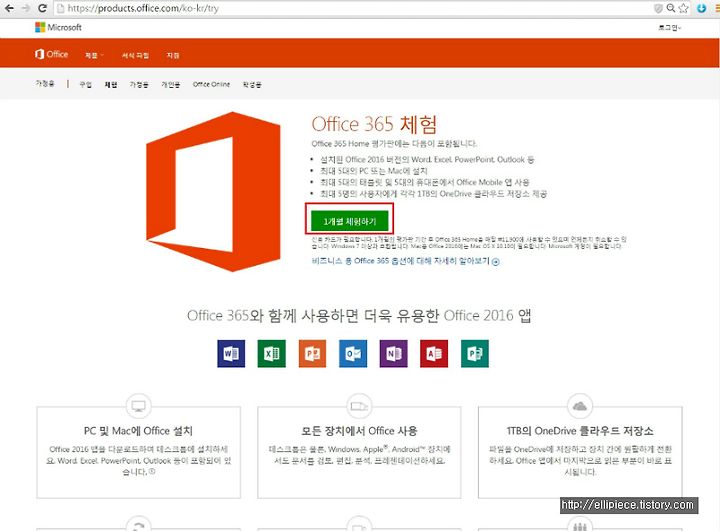Open the 로그인 sign-in dropdown
720x531 pixels.
click(x=669, y=28)
